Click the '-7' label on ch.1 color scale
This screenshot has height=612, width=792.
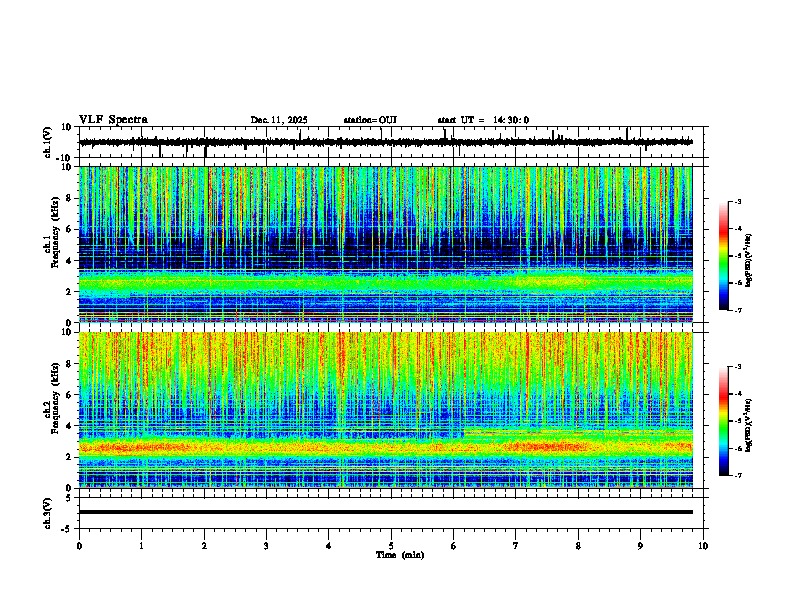pyautogui.click(x=738, y=310)
